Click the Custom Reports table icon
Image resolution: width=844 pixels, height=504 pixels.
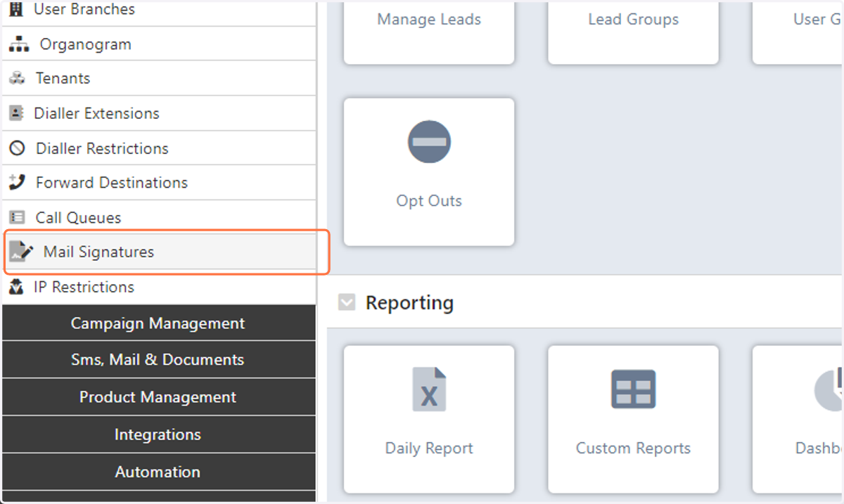633,389
